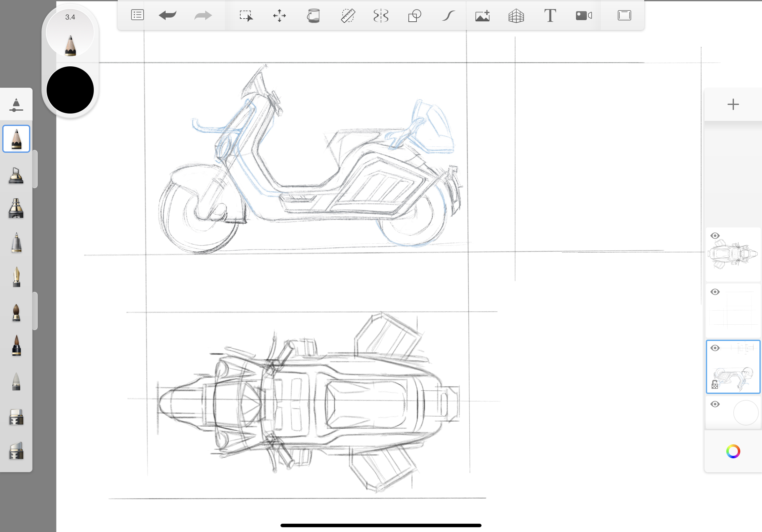Screen dimensions: 762x532
Task: Open the shapes tool
Action: [x=414, y=15]
